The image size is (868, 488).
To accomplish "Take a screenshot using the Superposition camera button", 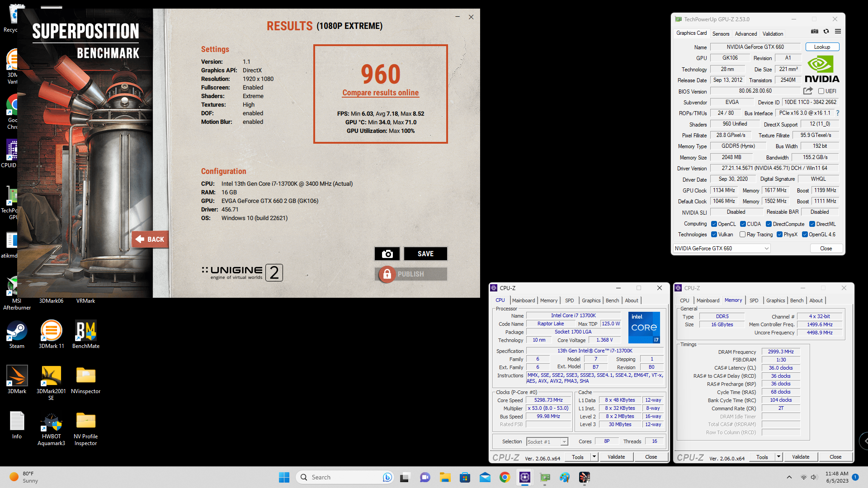I will 387,254.
